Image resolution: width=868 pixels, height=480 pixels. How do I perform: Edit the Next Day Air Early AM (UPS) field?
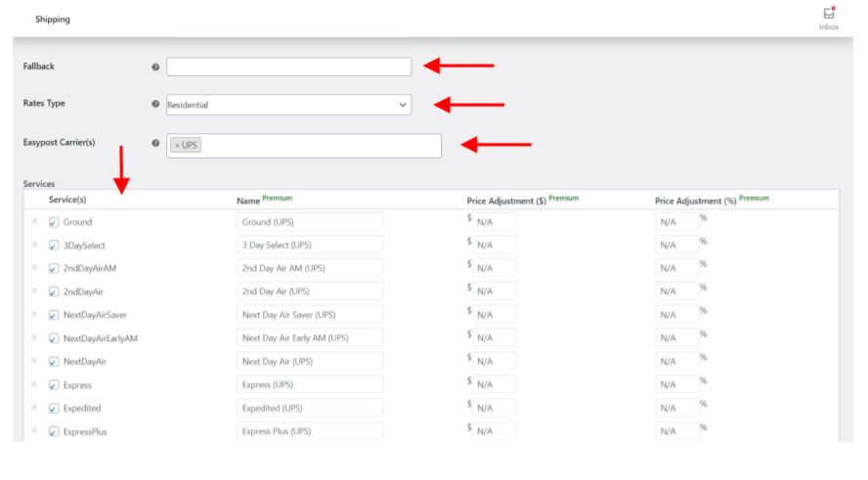click(310, 337)
